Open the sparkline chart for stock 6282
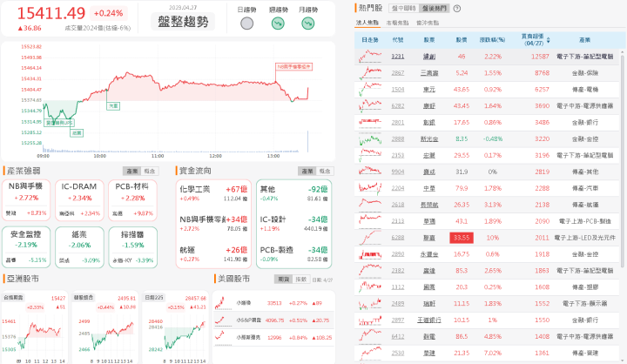Image resolution: width=627 pixels, height=364 pixels. tap(370, 105)
